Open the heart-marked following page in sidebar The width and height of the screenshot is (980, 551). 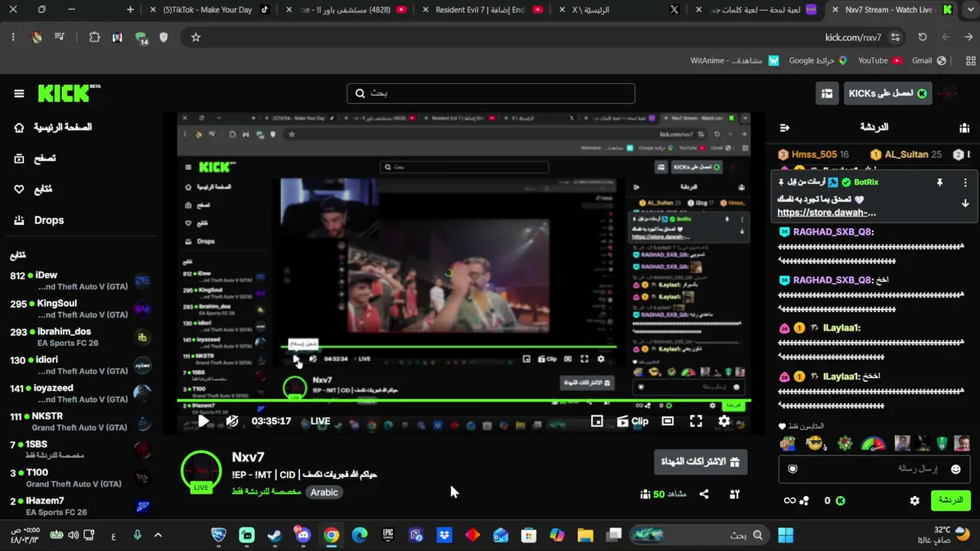point(33,189)
